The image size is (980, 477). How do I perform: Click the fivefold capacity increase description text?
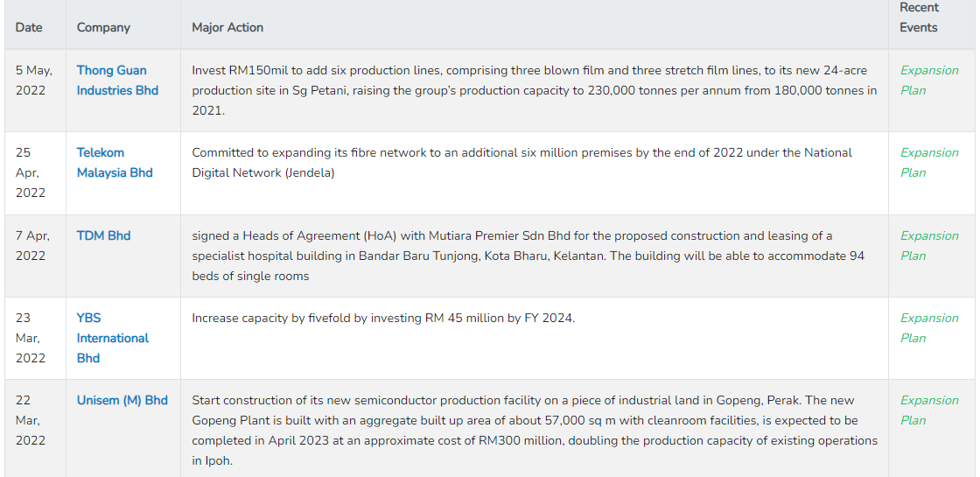pos(383,318)
